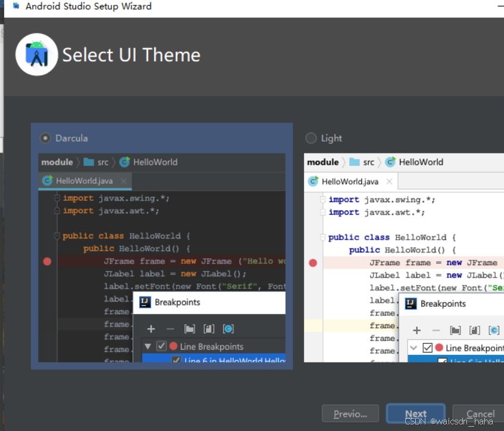Click HelloWorld class icon in Light breadcrumb
504x431 pixels.
tap(390, 162)
